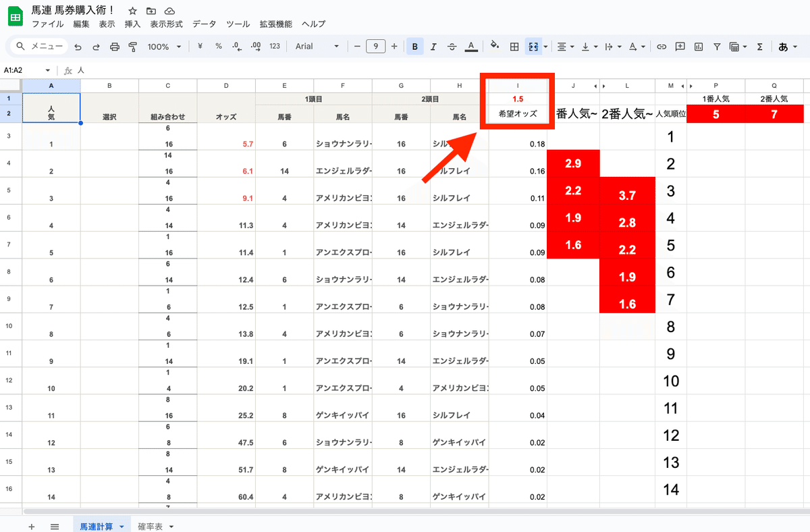The image size is (810, 532).
Task: Open the データ menu
Action: [x=205, y=24]
